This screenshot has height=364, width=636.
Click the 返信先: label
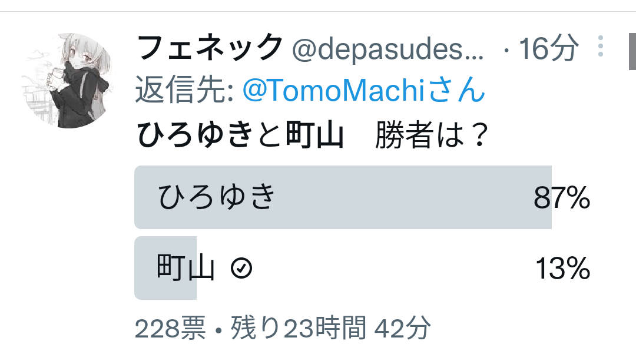point(184,90)
